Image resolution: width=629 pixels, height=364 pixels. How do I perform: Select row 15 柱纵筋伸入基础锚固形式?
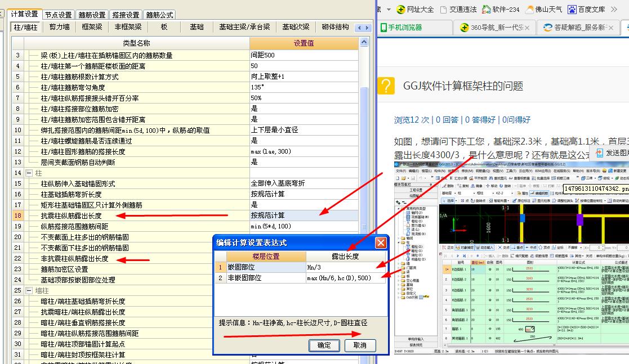[78, 183]
